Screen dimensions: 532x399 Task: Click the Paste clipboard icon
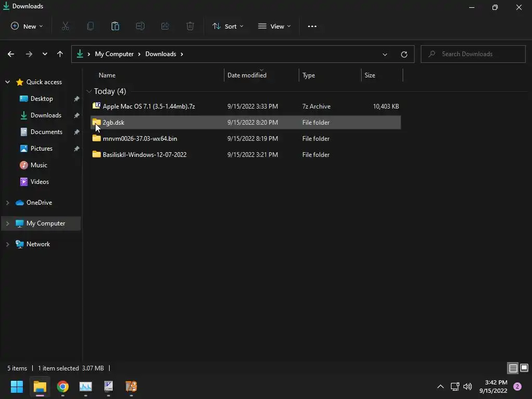(115, 26)
